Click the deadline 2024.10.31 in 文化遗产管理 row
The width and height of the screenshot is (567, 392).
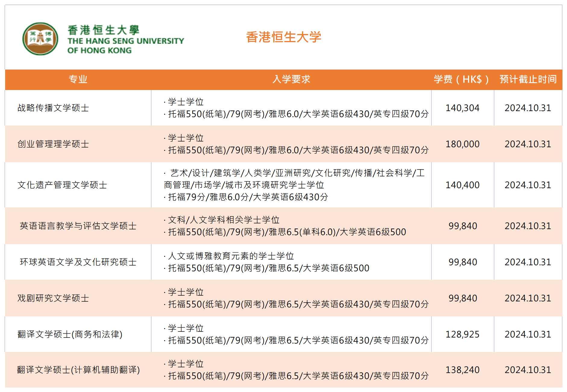(x=528, y=185)
